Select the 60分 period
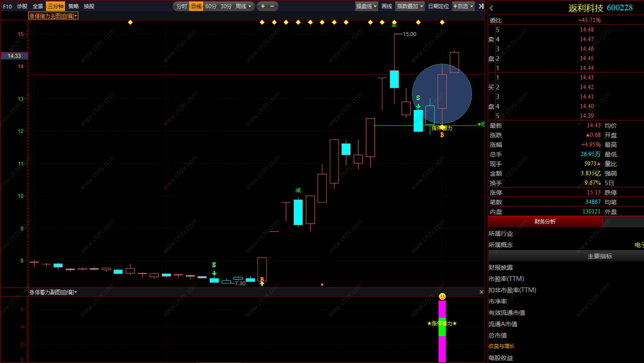Image resolution: width=644 pixels, height=363 pixels. (211, 6)
